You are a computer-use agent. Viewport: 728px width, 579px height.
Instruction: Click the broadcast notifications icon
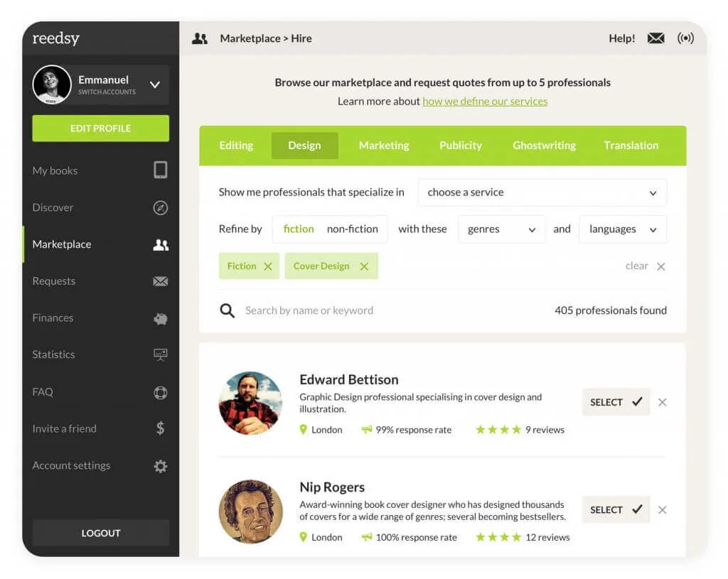(685, 38)
